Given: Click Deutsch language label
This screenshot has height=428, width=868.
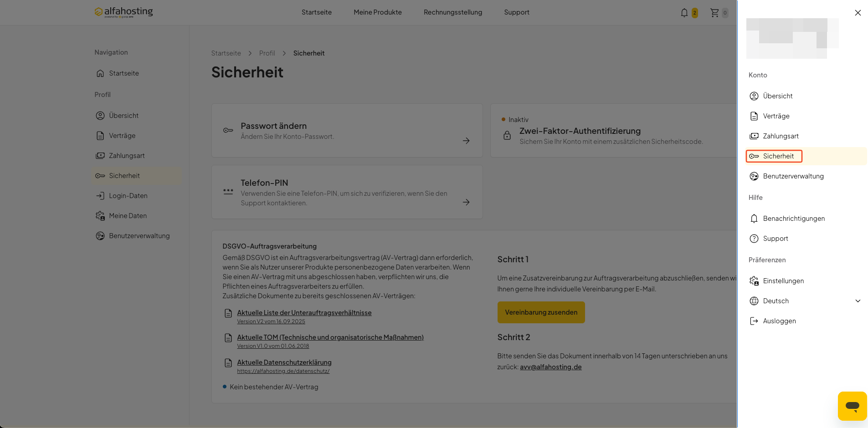Looking at the screenshot, I should (x=776, y=301).
